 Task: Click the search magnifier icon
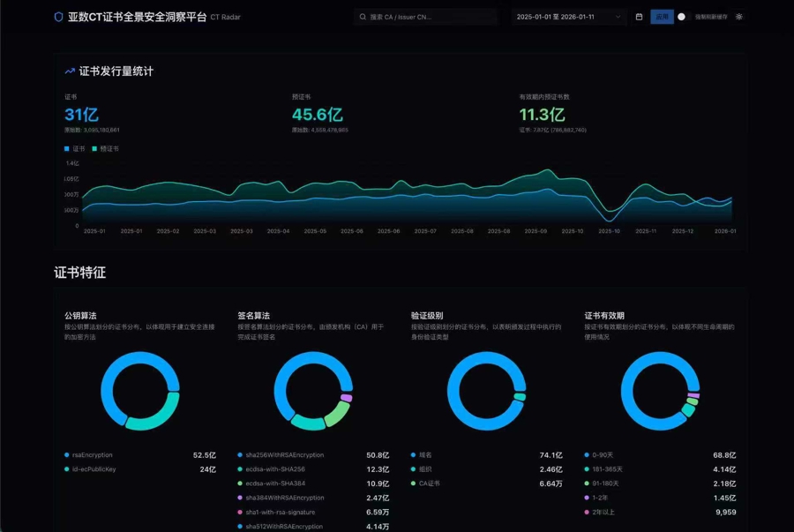pos(363,17)
